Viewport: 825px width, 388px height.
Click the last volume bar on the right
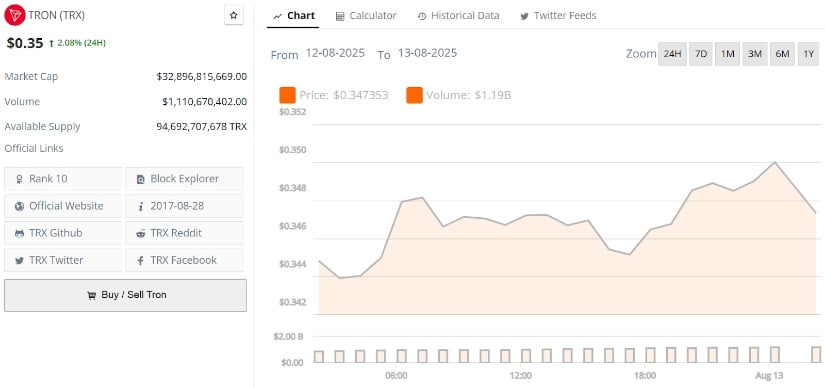tap(816, 355)
